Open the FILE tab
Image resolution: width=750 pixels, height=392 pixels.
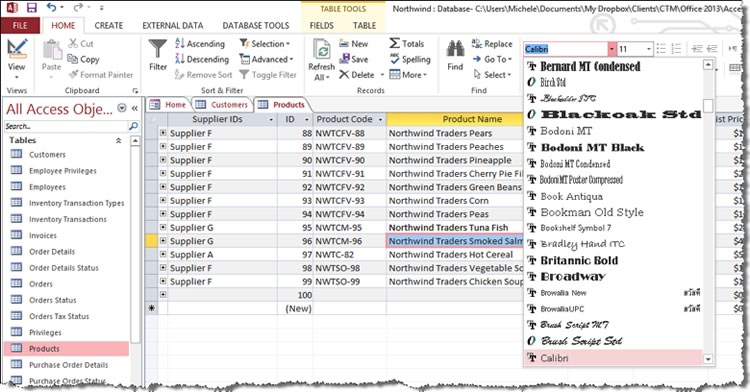20,25
